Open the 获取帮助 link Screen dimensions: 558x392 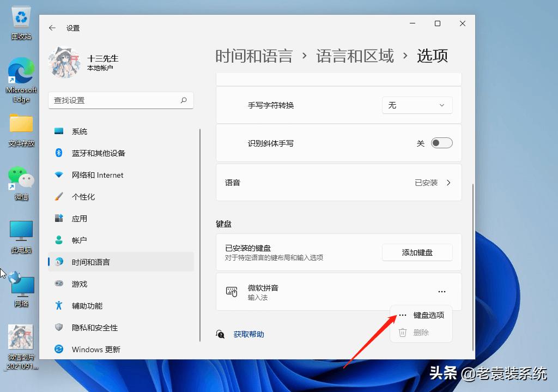pos(248,334)
